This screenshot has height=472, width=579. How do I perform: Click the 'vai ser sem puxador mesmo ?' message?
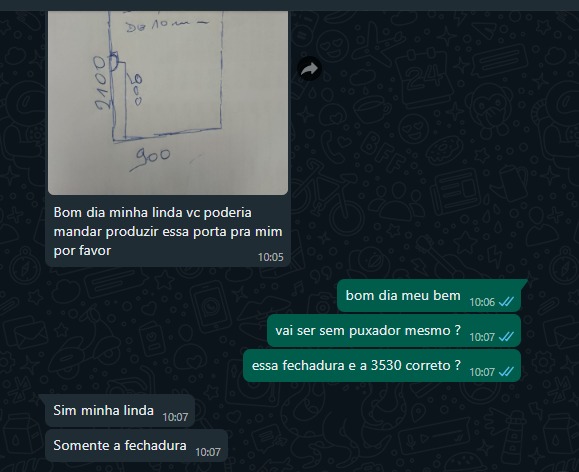click(x=394, y=331)
